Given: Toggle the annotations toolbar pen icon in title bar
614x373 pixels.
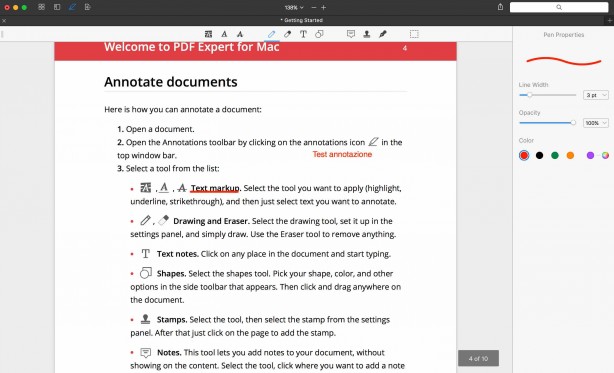Looking at the screenshot, I should 72,7.
